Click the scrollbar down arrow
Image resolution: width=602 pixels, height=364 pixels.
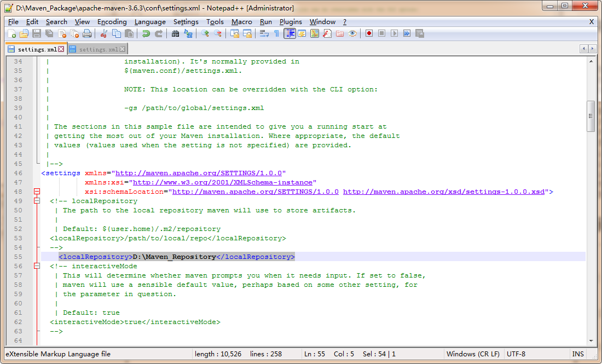coord(591,340)
